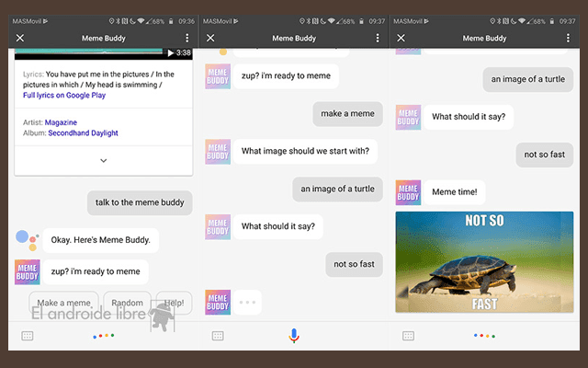Viewport: 588px width, 368px height.
Task: Open the three-dot menu in left screen
Action: pyautogui.click(x=187, y=38)
